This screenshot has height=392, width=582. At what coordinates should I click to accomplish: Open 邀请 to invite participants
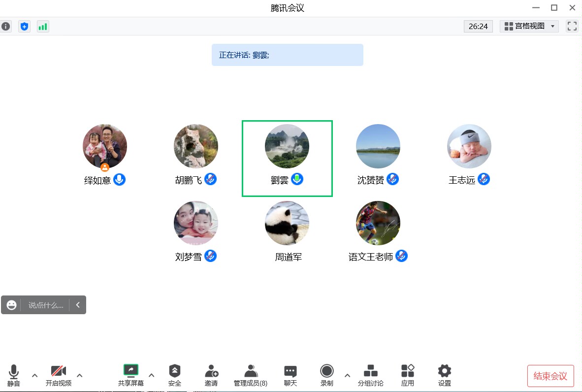pos(211,376)
